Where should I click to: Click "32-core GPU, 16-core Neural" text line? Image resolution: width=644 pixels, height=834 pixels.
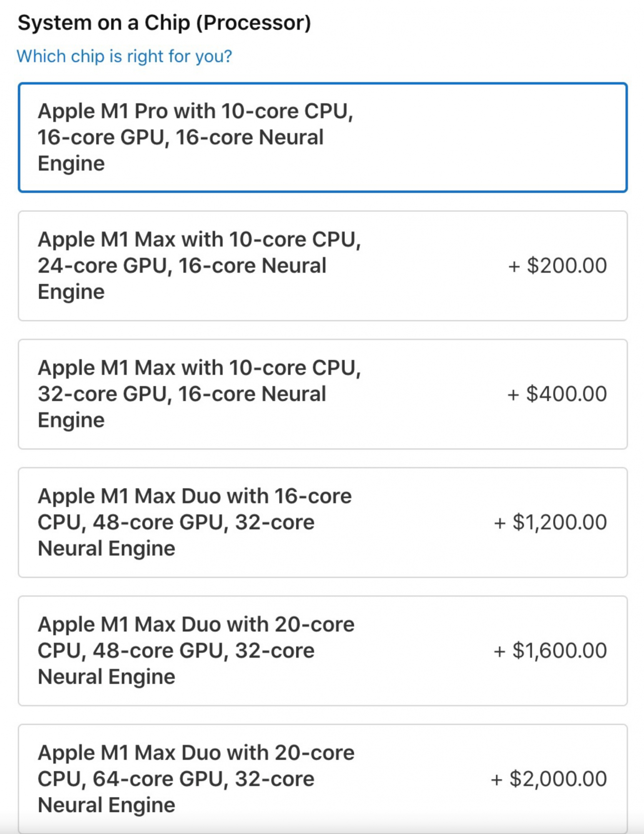pyautogui.click(x=182, y=394)
